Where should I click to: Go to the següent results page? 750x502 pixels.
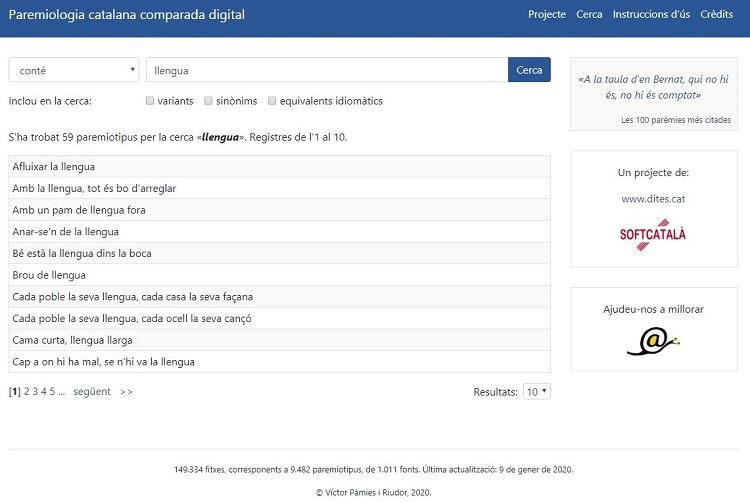pyautogui.click(x=92, y=392)
